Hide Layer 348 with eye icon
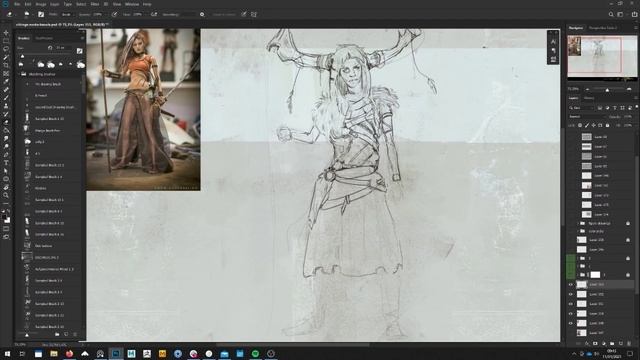Screen dimensions: 640x360 571,323
